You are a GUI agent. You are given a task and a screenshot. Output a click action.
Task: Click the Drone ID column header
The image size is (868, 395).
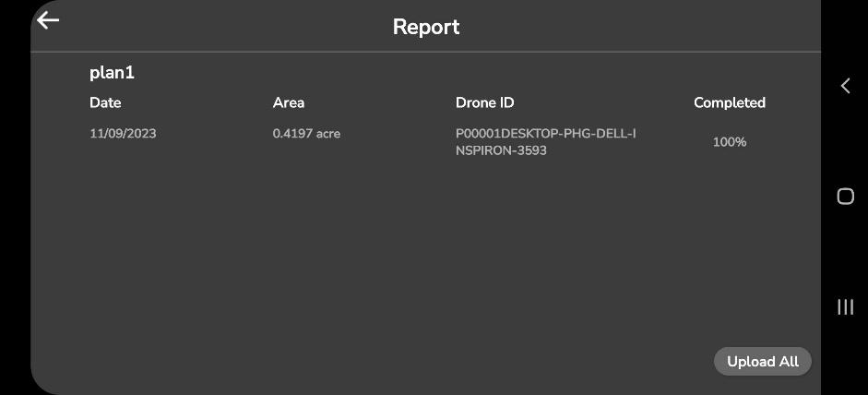(484, 102)
